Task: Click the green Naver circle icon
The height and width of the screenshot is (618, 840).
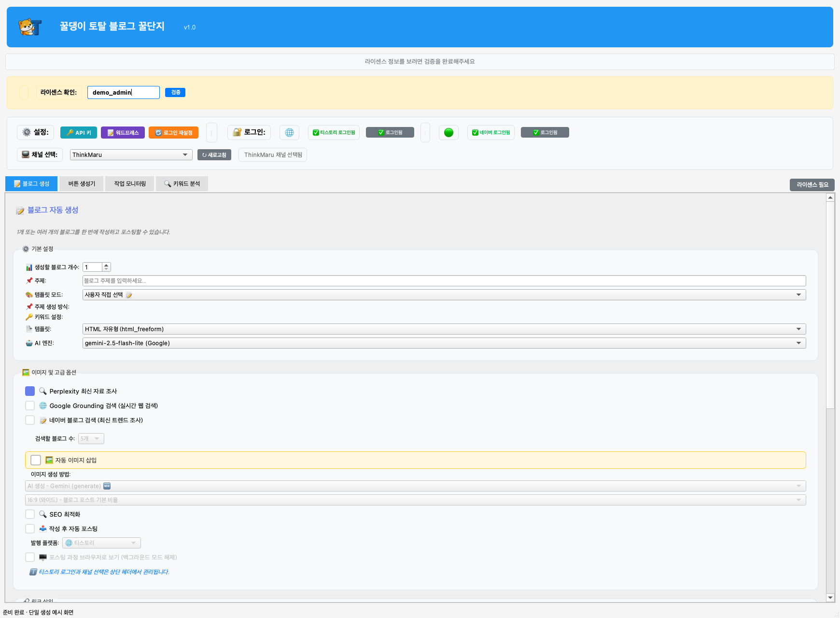Action: point(448,132)
